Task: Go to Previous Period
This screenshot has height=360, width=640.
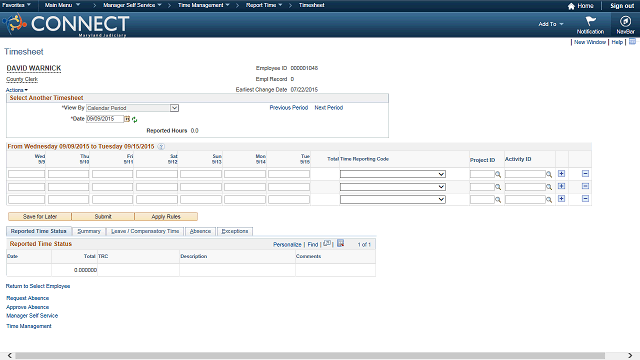Action: (x=289, y=108)
